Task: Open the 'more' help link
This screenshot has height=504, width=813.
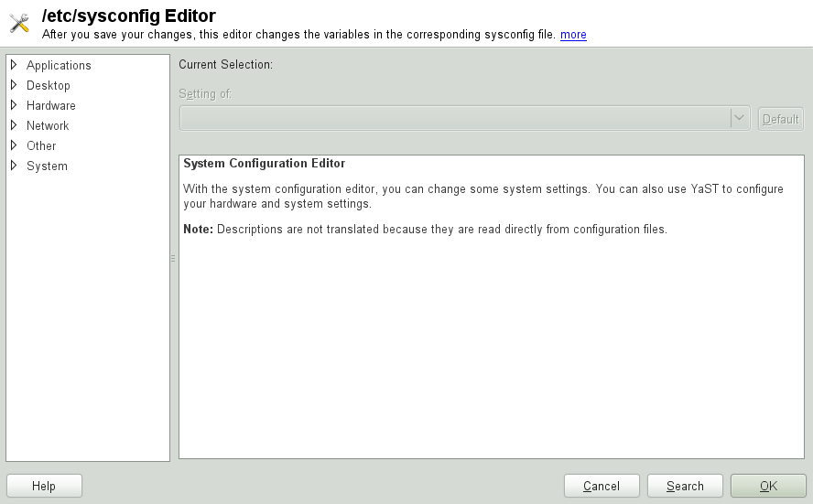Action: click(573, 35)
